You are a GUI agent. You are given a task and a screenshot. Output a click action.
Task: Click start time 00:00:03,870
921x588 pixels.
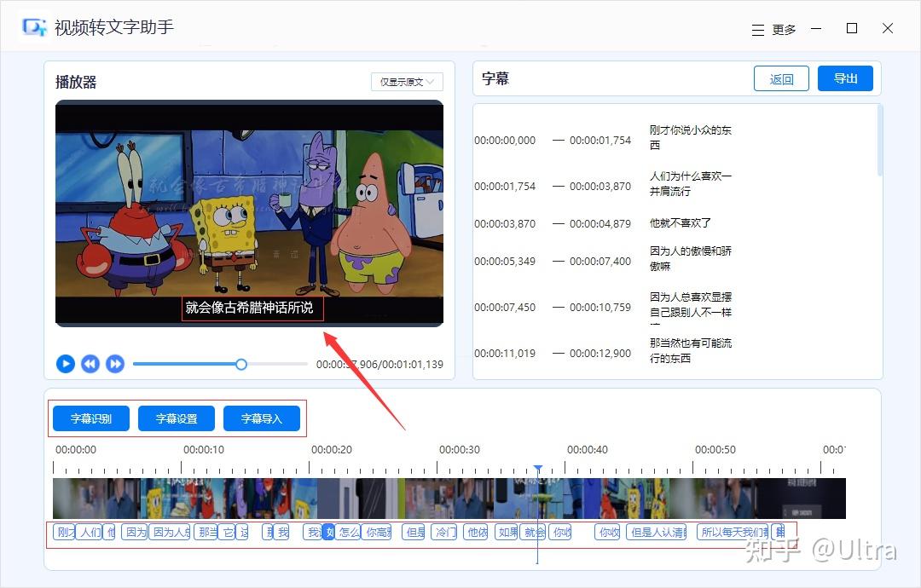(505, 223)
